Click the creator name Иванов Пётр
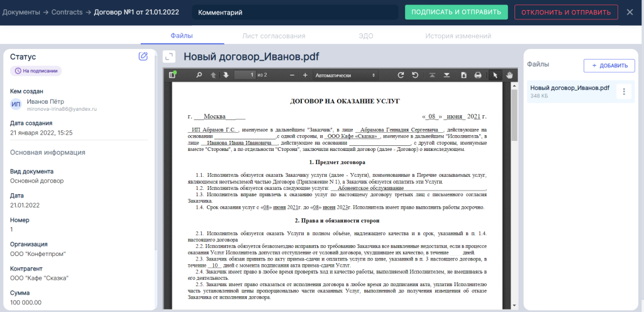 (45, 101)
